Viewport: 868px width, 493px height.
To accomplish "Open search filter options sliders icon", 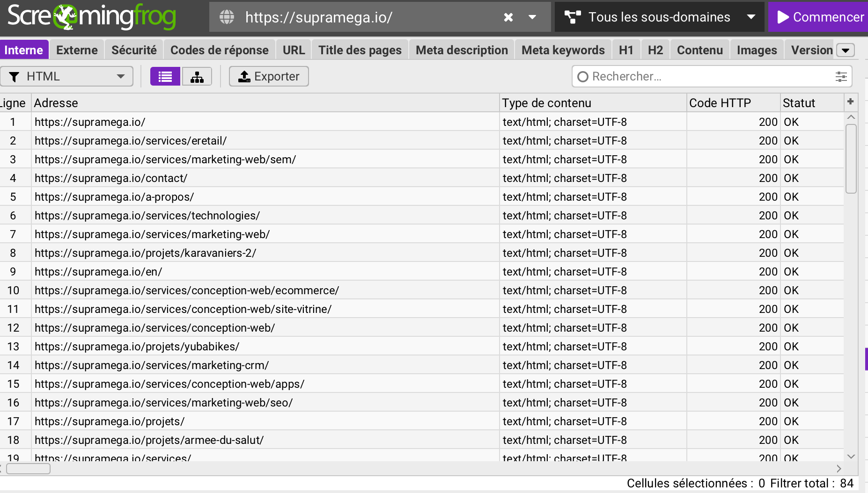I will pyautogui.click(x=841, y=76).
